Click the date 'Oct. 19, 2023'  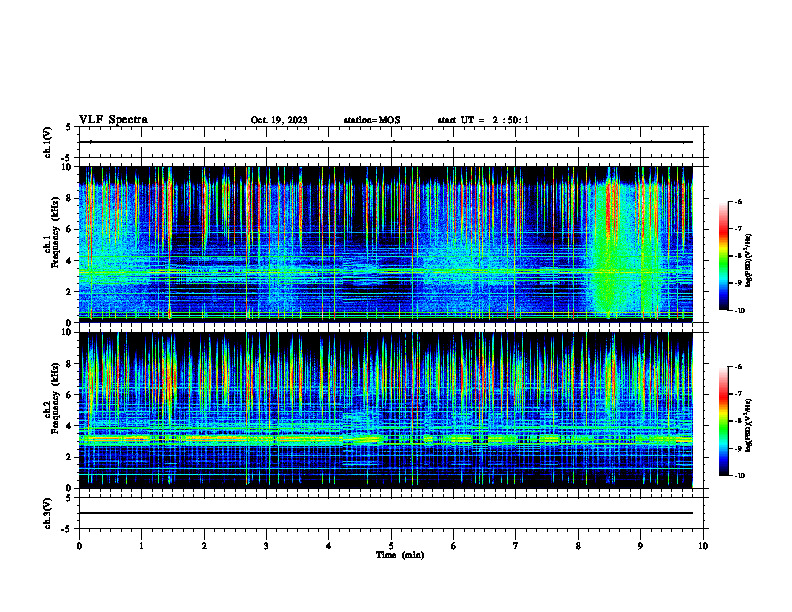(279, 120)
